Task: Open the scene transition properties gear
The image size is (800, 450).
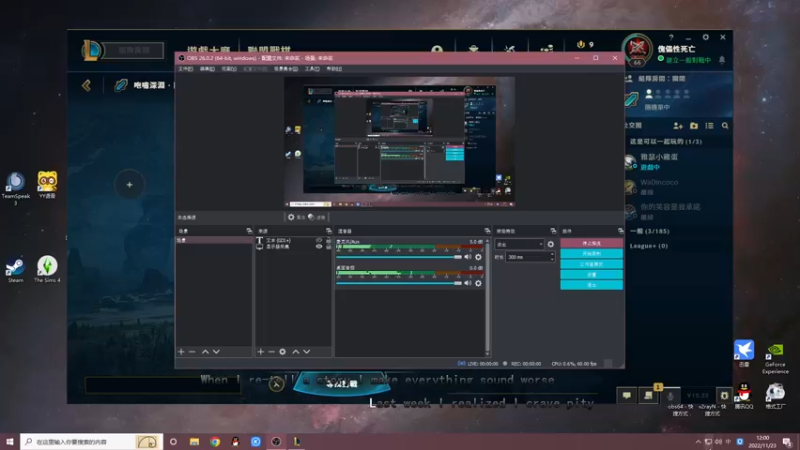Action: [551, 244]
